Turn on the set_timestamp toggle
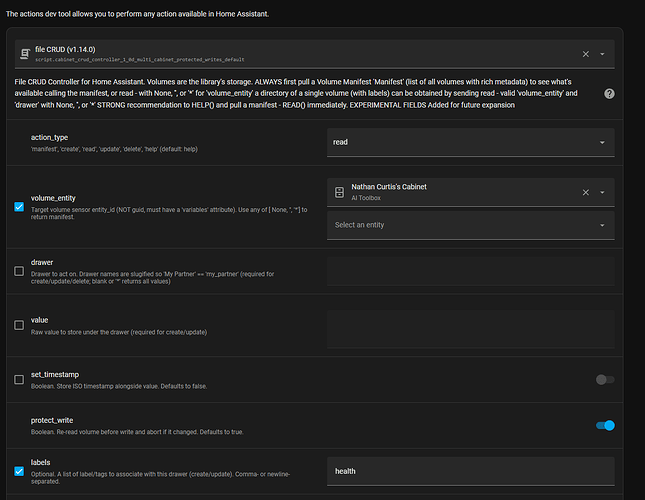Image resolution: width=645 pixels, height=500 pixels. pos(604,379)
